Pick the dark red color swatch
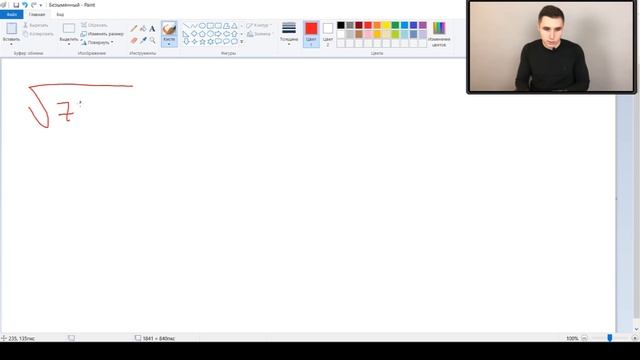The width and height of the screenshot is (640, 360). [x=359, y=25]
